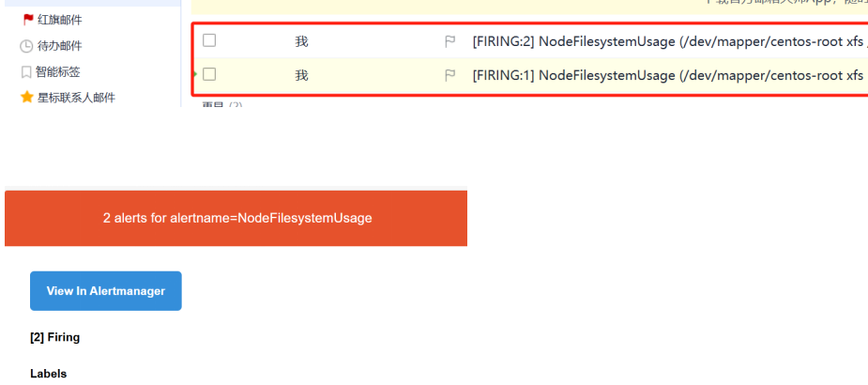The width and height of the screenshot is (868, 385).
Task: Click the red flag icon for 红旗邮件
Action: 28,20
